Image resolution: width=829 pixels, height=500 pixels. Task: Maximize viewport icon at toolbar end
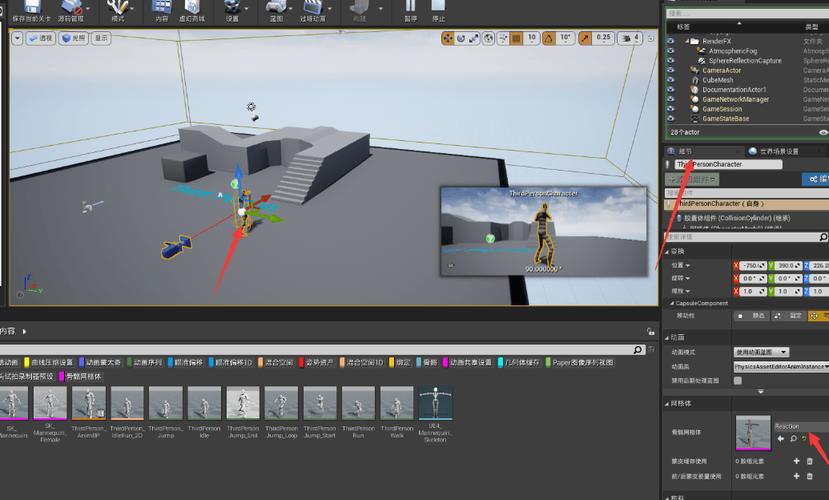(x=651, y=38)
